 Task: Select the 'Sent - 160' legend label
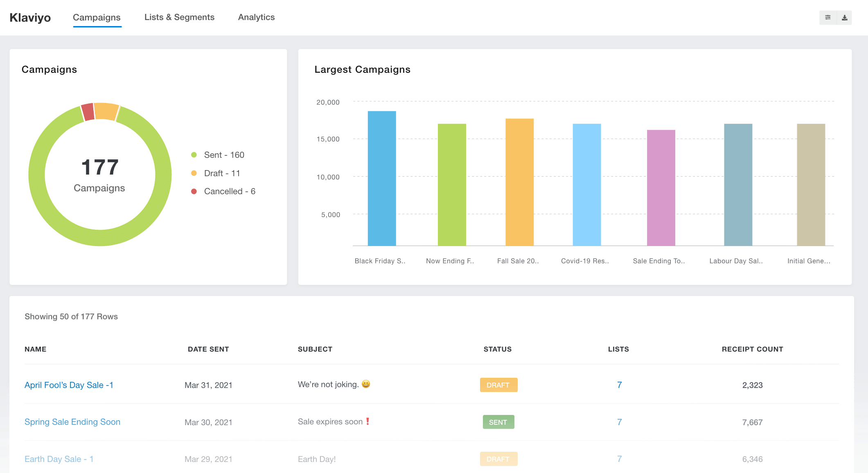(x=224, y=155)
